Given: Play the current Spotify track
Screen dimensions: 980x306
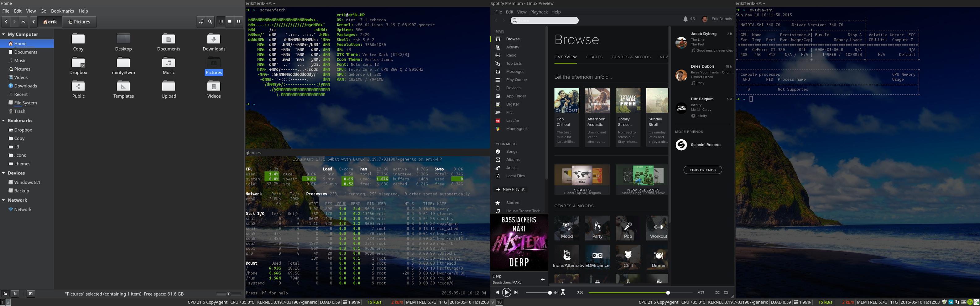Looking at the screenshot, I should coord(506,292).
